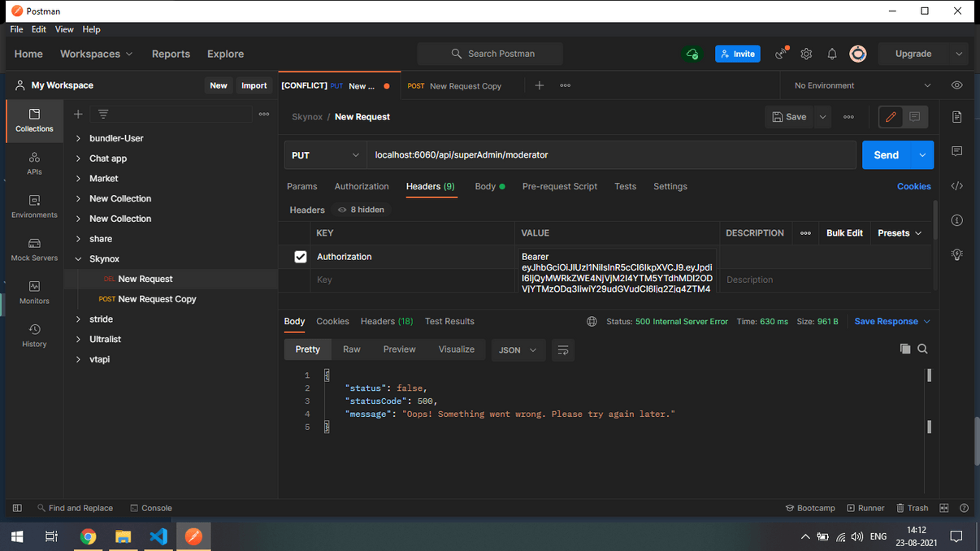Click the Cookies link

pyautogui.click(x=913, y=186)
